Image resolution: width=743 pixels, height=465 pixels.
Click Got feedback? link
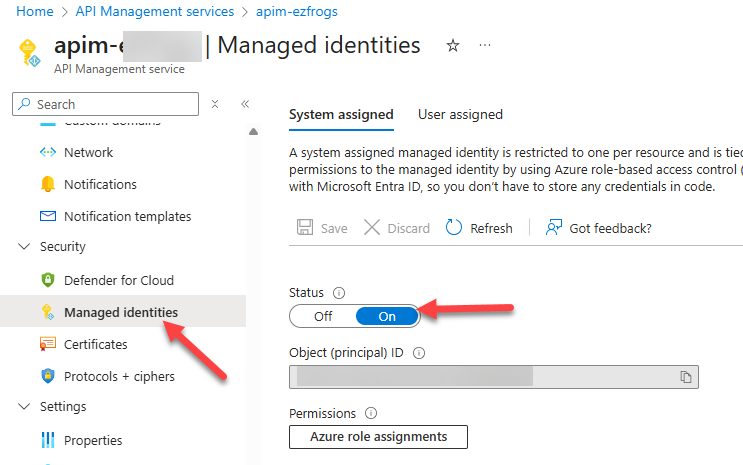click(x=610, y=228)
